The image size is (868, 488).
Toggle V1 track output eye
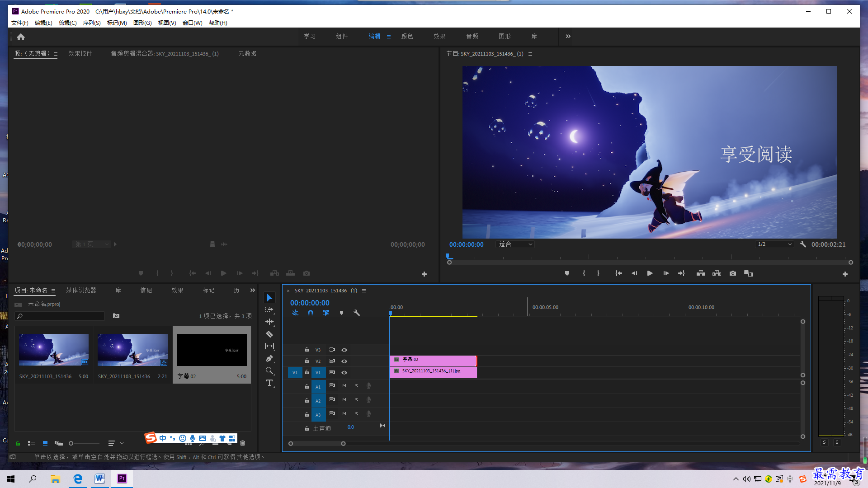(344, 372)
